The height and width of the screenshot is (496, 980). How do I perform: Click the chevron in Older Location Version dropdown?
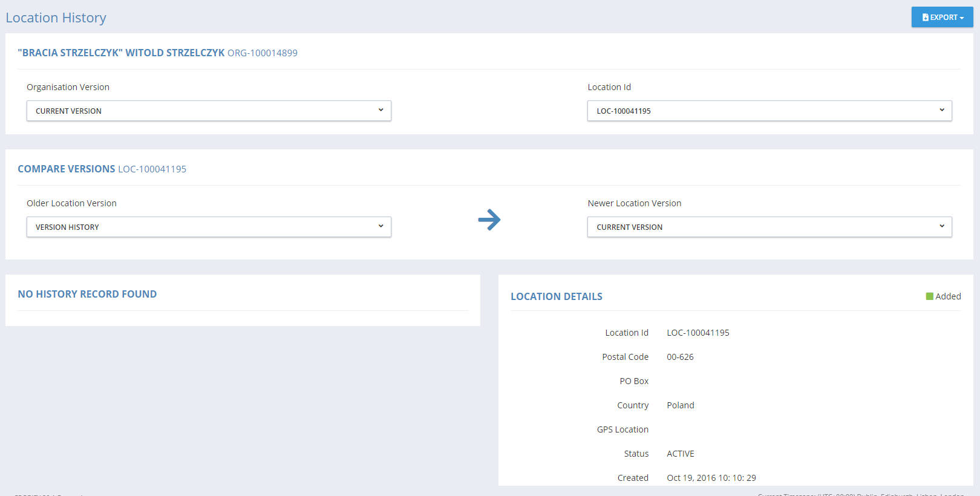[381, 226]
